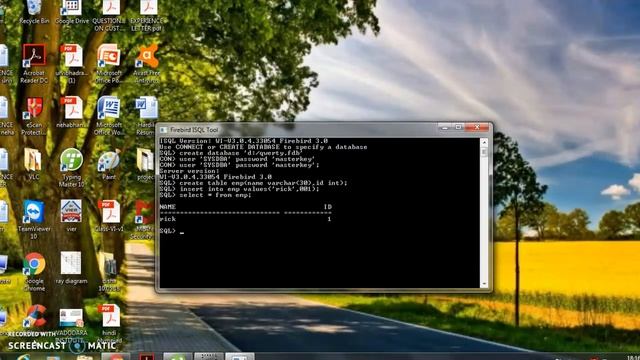Close the Firebird ISQL Tool window
The height and width of the screenshot is (360, 640).
tap(477, 128)
